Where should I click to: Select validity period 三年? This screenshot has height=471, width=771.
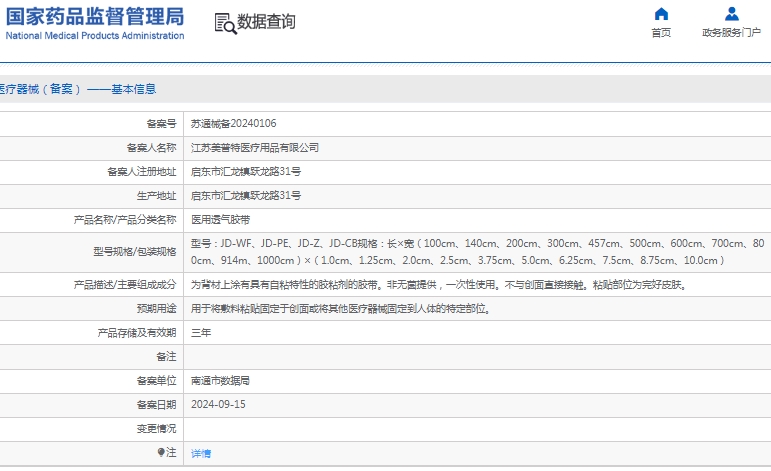click(x=201, y=333)
